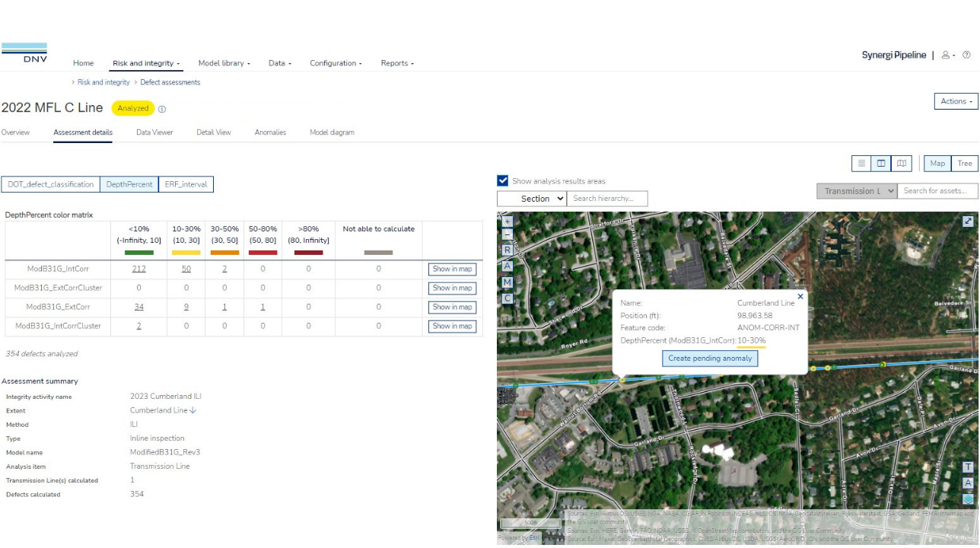Viewport: 980px width, 548px height.
Task: Open the Risk and integrity menu
Action: point(145,63)
